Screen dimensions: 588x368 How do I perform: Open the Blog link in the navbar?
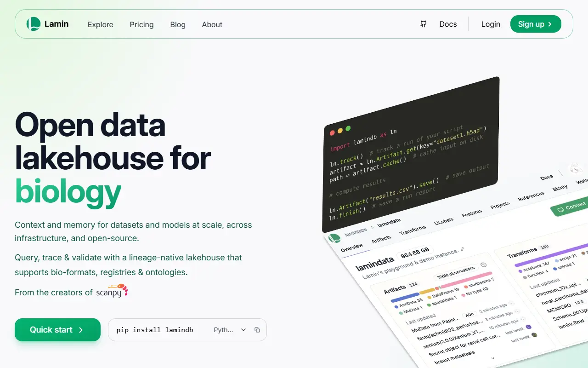tap(178, 24)
